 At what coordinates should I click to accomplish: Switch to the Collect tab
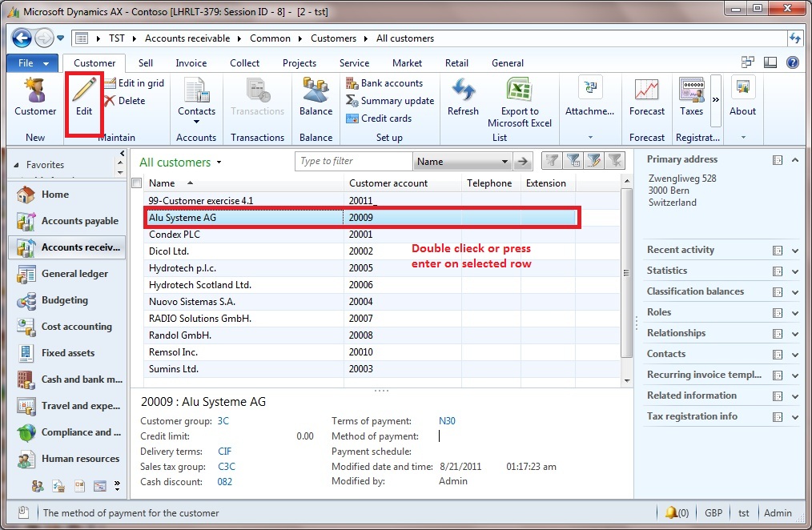click(x=244, y=62)
